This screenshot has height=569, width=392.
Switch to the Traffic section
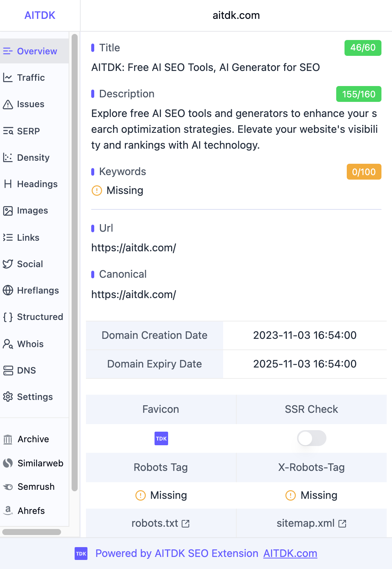coord(31,78)
